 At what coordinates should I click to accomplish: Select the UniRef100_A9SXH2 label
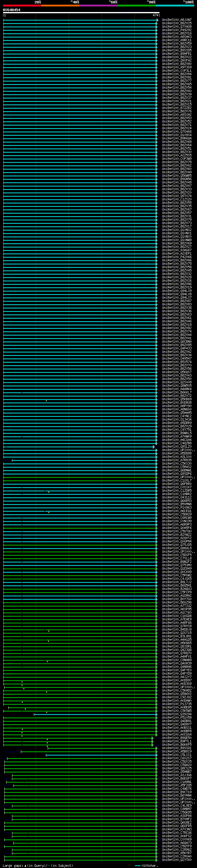click(177, 115)
